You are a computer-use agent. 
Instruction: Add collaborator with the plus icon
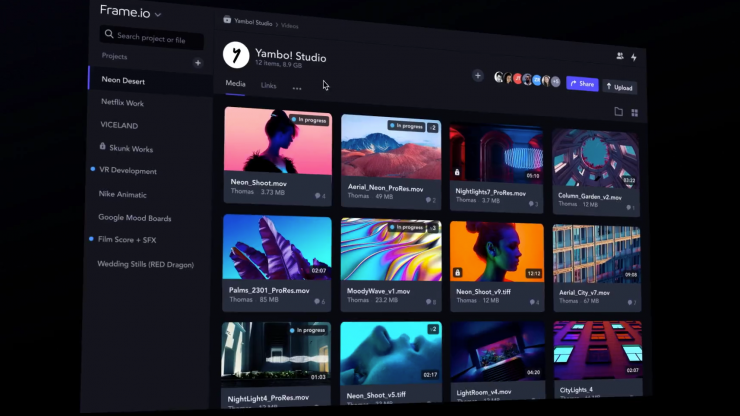[477, 76]
